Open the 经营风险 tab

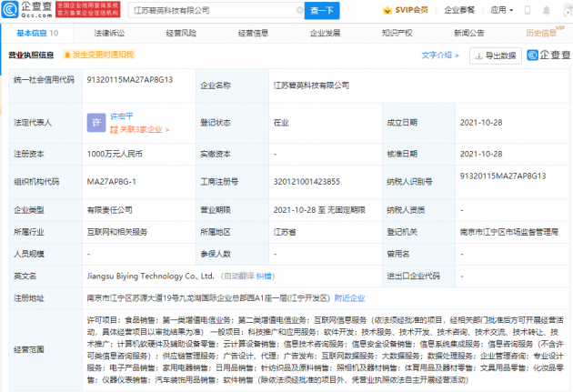tap(181, 33)
